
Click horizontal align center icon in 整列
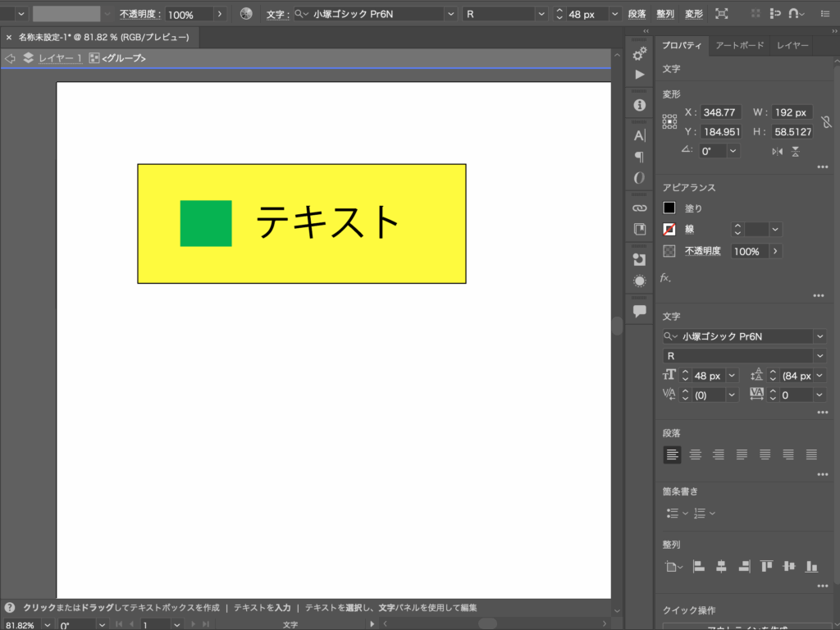721,566
